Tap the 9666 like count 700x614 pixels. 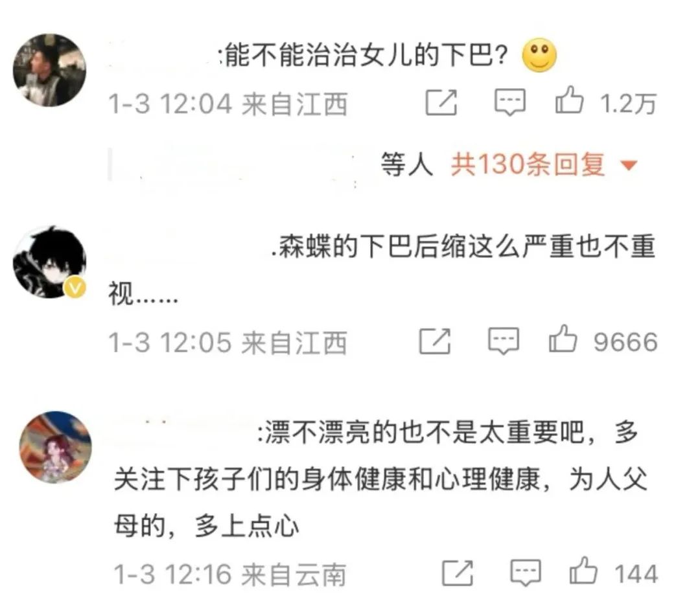pos(625,342)
